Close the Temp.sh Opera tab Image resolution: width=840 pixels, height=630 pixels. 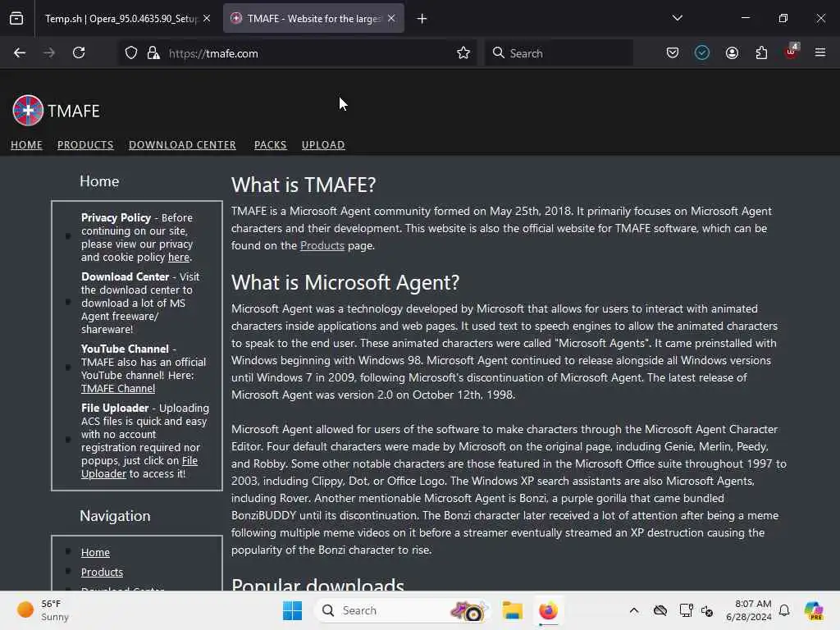point(207,19)
